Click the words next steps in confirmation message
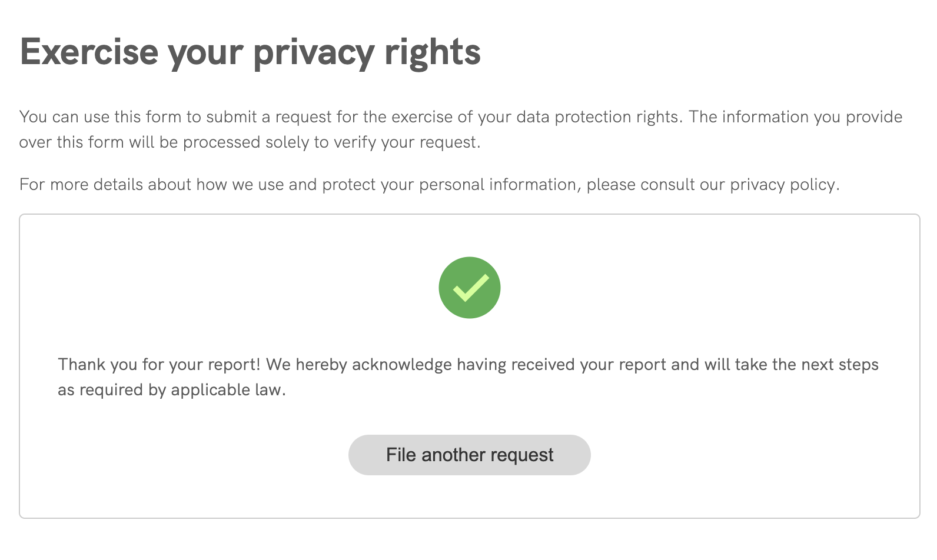The width and height of the screenshot is (937, 560). [839, 365]
